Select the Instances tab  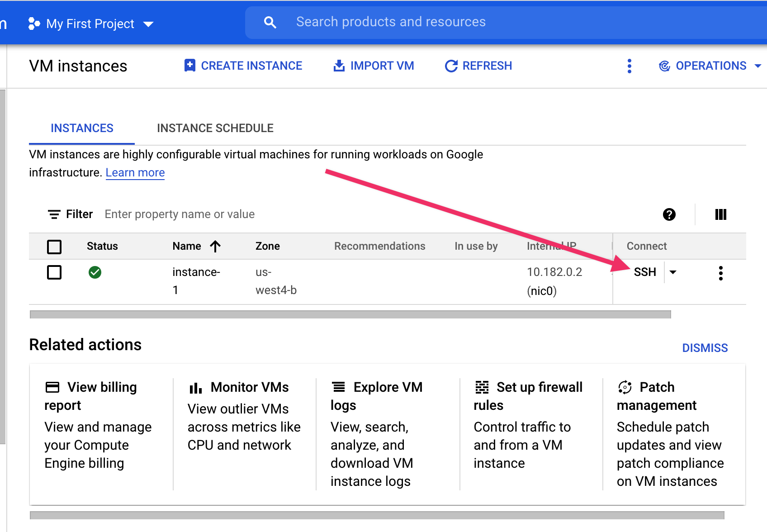coord(82,128)
